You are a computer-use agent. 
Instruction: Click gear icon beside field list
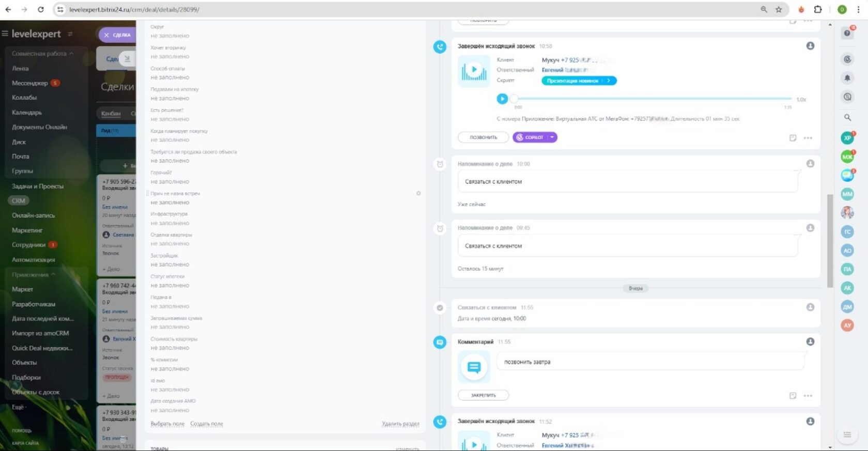419,193
